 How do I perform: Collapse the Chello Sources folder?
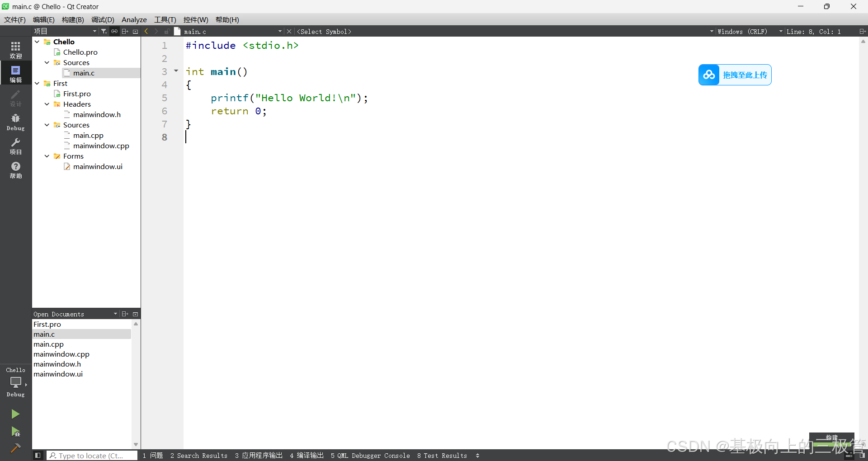pyautogui.click(x=47, y=62)
